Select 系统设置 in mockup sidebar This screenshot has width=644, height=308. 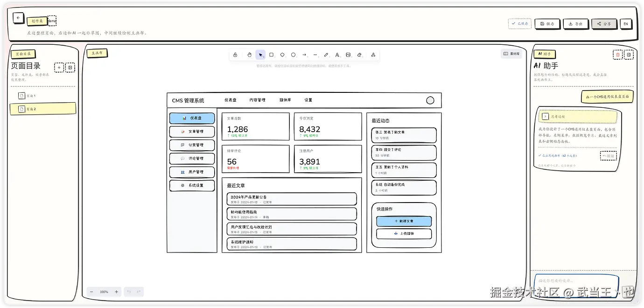[x=192, y=186]
